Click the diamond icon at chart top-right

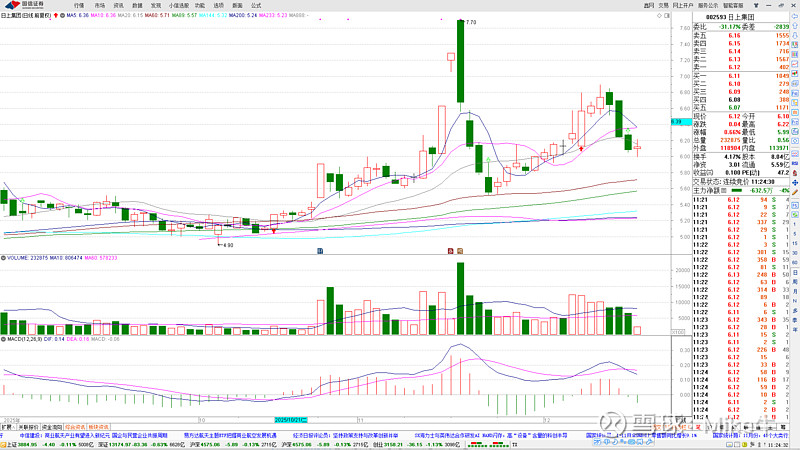coord(659,16)
